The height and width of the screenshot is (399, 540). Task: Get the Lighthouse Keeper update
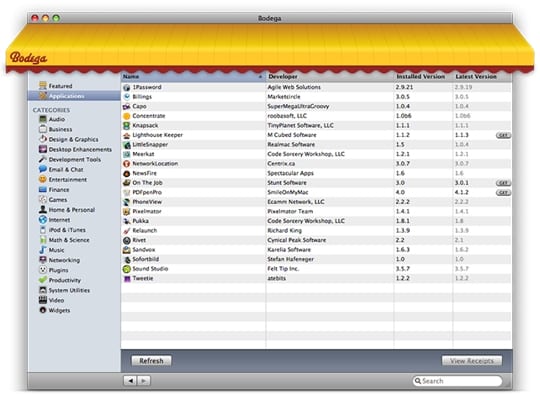[503, 135]
